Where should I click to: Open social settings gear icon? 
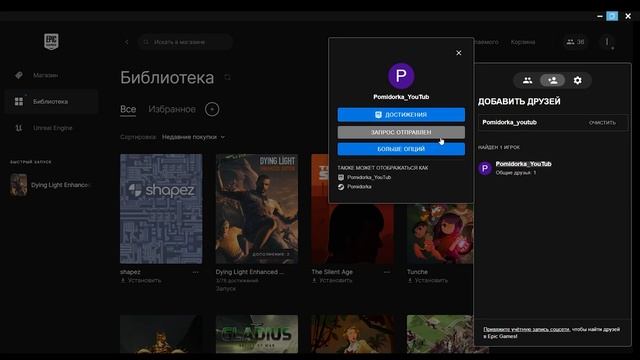coord(578,80)
